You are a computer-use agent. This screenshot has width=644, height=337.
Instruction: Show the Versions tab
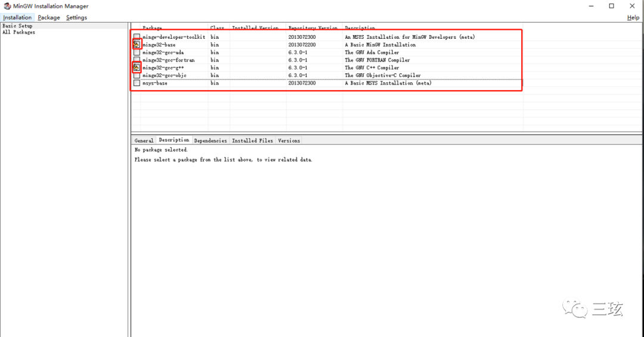pyautogui.click(x=289, y=141)
